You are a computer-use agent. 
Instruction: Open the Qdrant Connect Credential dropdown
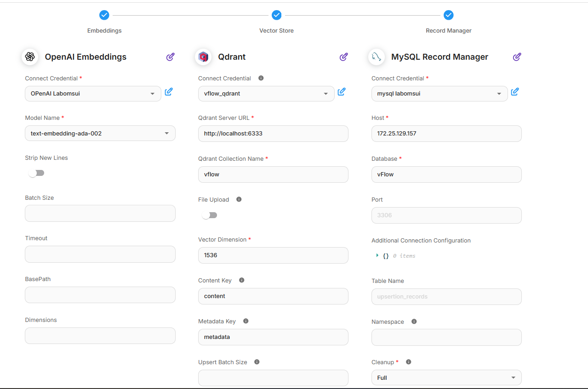coord(266,94)
